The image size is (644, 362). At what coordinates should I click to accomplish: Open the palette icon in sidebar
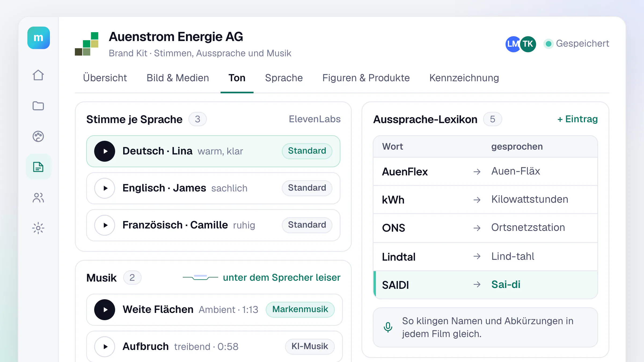click(x=38, y=136)
